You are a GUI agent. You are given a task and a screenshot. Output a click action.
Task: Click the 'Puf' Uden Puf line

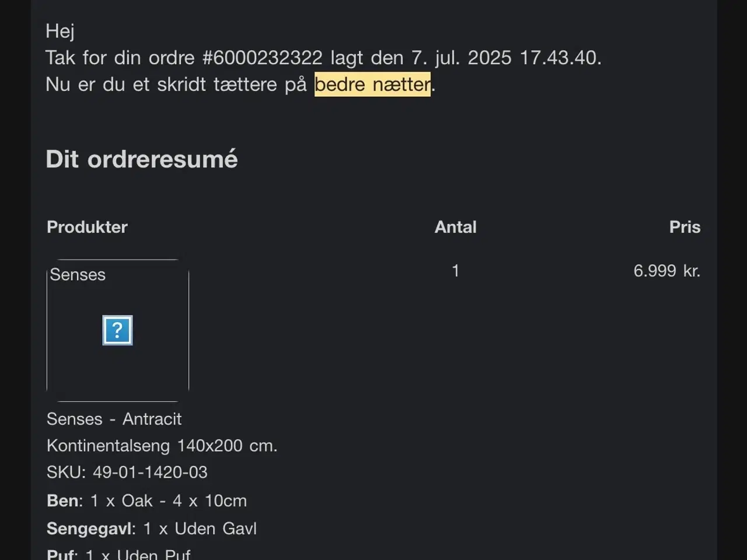(x=118, y=554)
